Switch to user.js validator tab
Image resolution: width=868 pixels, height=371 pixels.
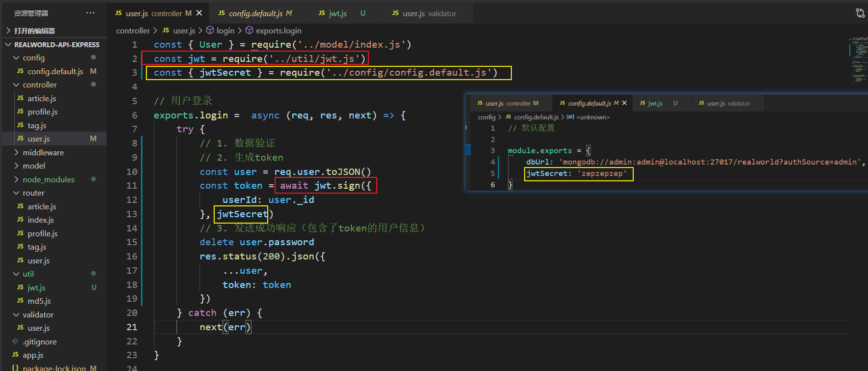(x=429, y=13)
